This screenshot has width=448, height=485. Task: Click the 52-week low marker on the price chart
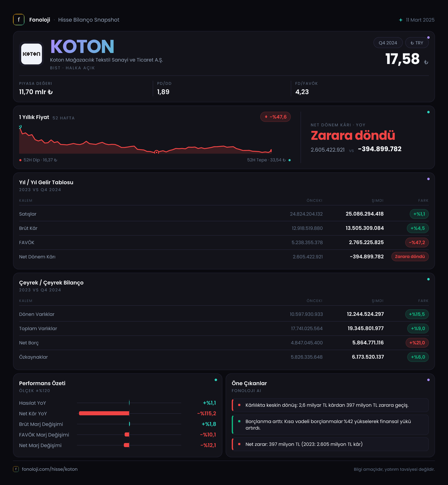tap(157, 152)
